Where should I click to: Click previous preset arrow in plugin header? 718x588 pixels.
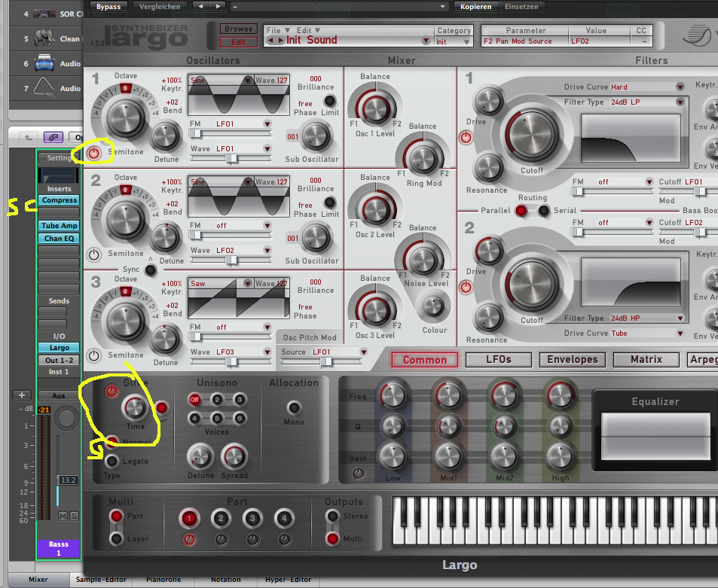pos(200,7)
